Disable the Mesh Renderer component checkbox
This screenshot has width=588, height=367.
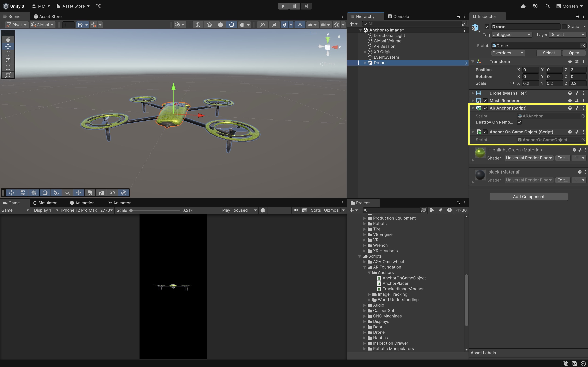point(485,100)
